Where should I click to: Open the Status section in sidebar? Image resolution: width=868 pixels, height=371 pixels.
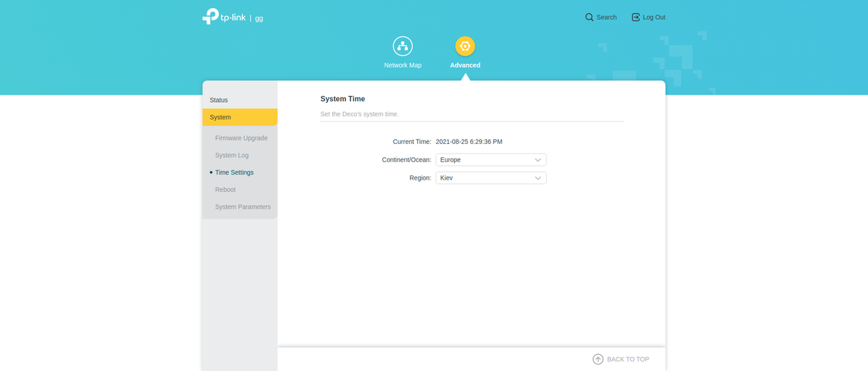pos(219,100)
